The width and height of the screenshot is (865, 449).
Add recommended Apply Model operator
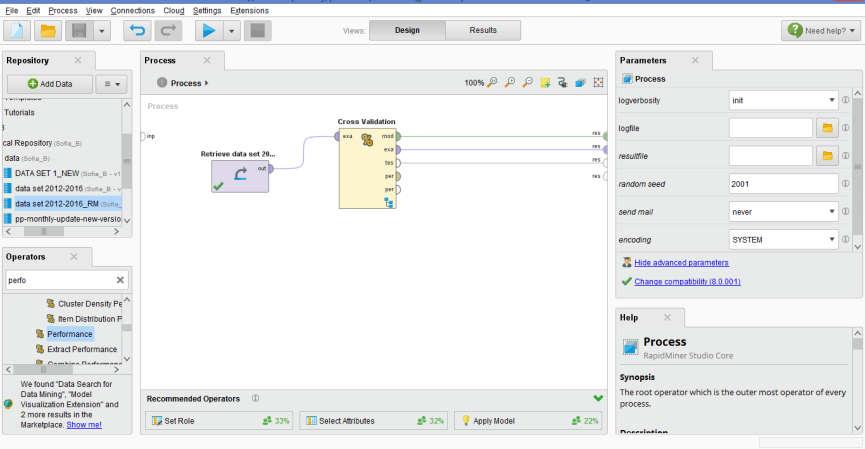click(x=528, y=421)
